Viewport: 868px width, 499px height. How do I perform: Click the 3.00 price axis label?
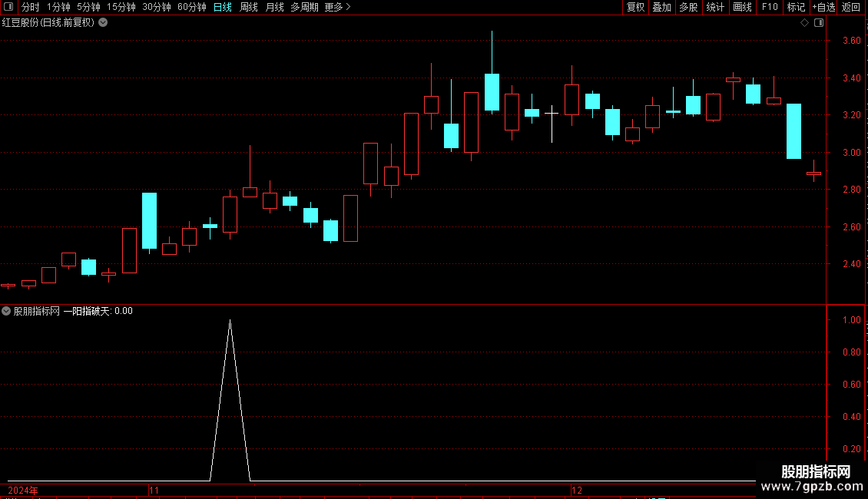pyautogui.click(x=851, y=153)
